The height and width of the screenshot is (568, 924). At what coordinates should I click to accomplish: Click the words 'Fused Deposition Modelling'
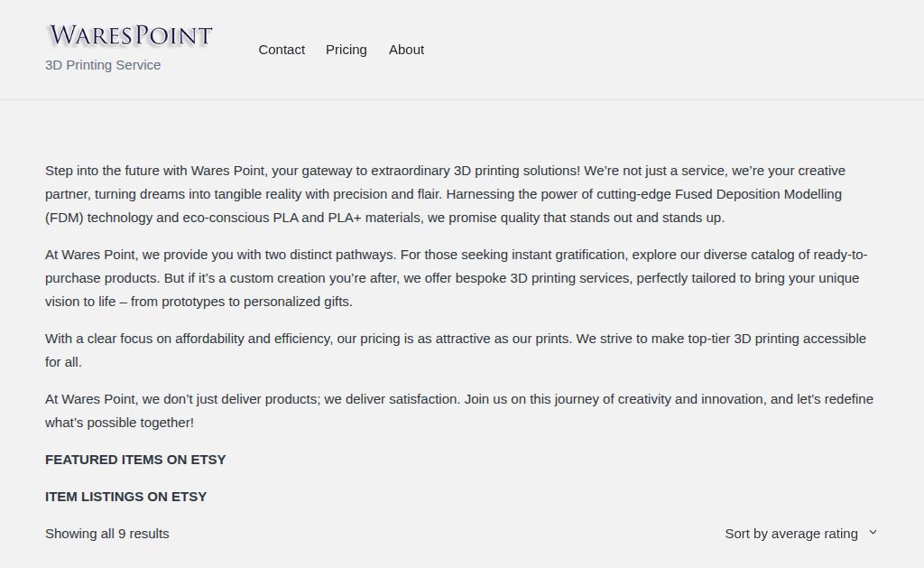[x=758, y=194]
